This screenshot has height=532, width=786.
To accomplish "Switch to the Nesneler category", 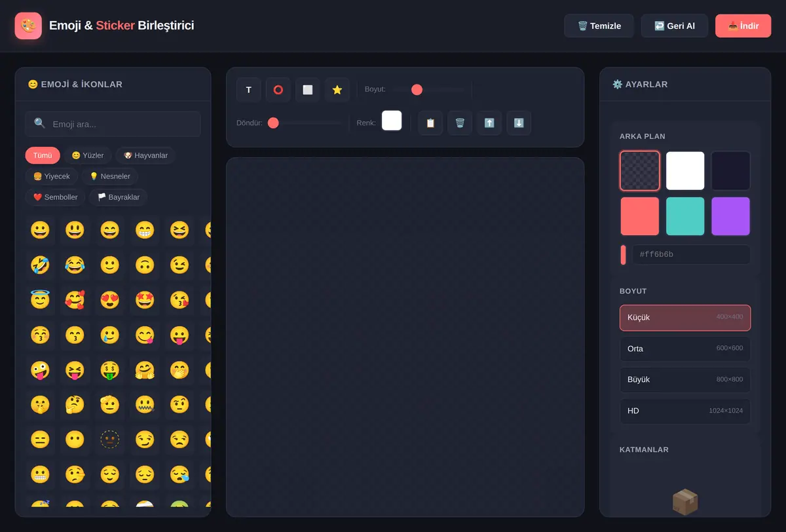I will tap(110, 176).
